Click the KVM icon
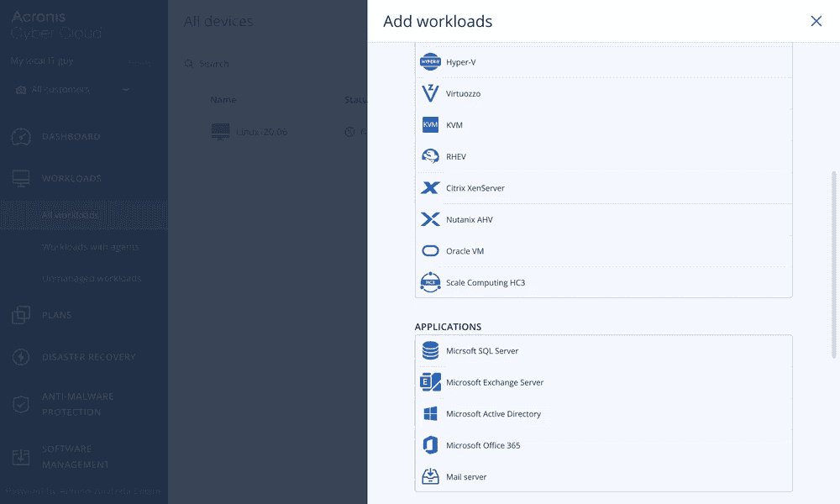840x504 pixels. (430, 125)
